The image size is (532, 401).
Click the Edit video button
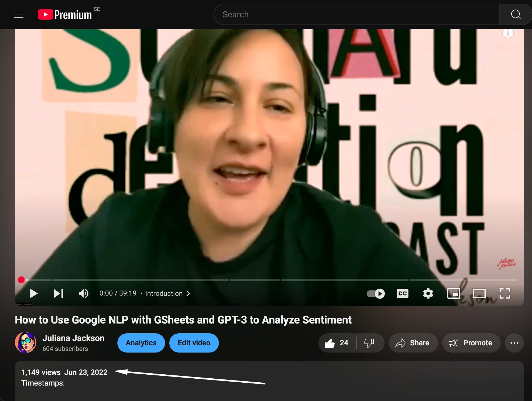[x=194, y=343]
